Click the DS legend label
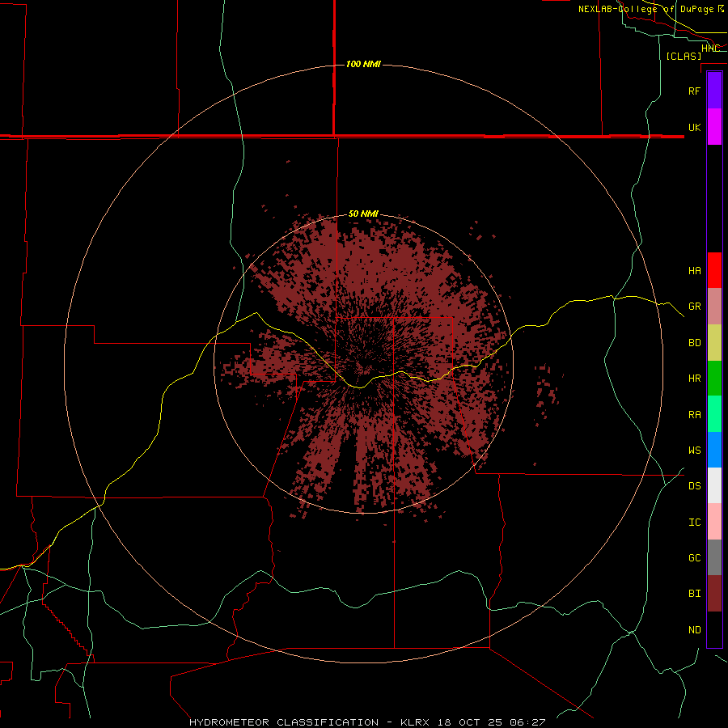Screen dimensions: 728x728 click(x=694, y=486)
